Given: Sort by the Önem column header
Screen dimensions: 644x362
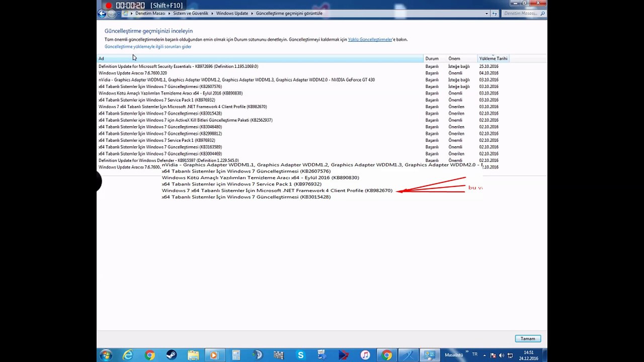Looking at the screenshot, I should [461, 58].
